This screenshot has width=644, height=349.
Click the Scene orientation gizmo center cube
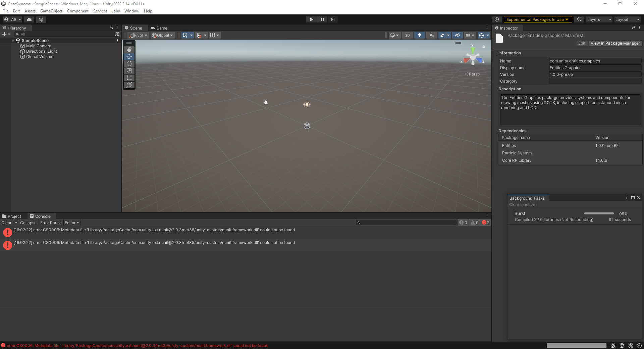(x=473, y=58)
